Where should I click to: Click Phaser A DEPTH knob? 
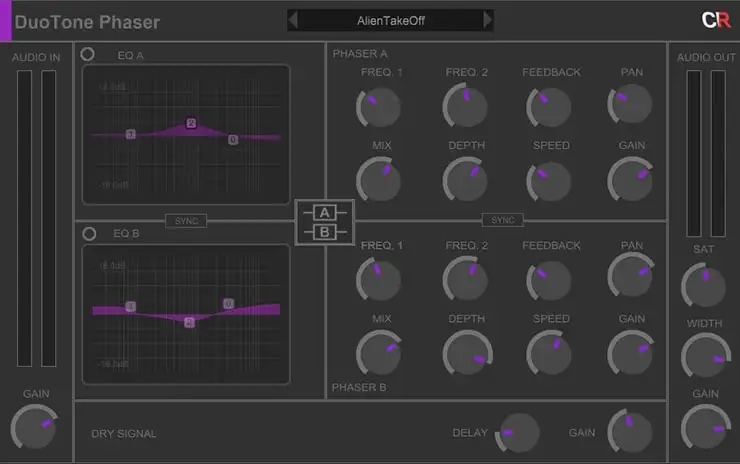(x=465, y=180)
